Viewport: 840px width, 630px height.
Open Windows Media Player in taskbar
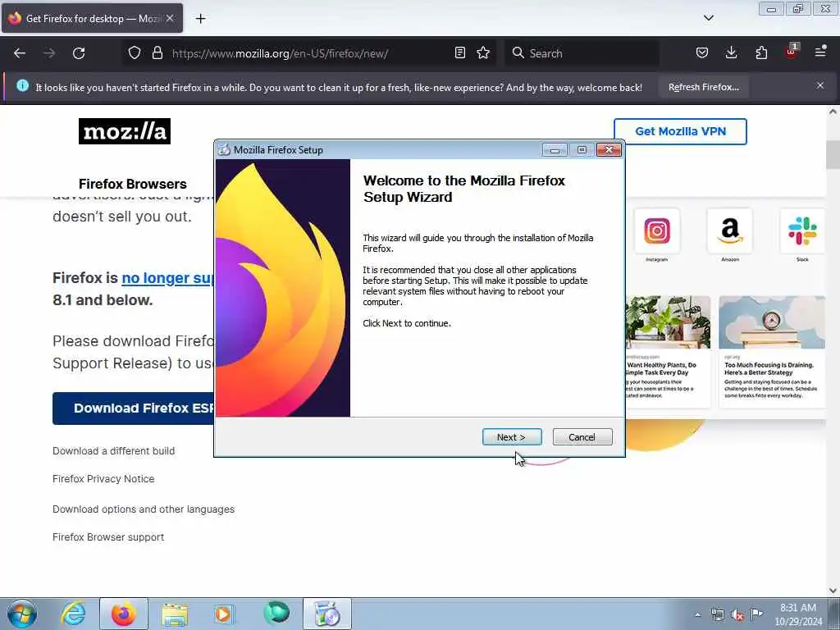point(223,614)
